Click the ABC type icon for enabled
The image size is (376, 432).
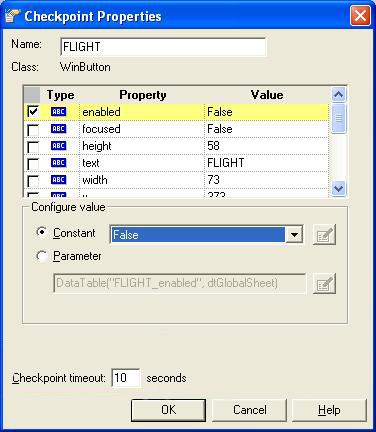click(x=58, y=112)
